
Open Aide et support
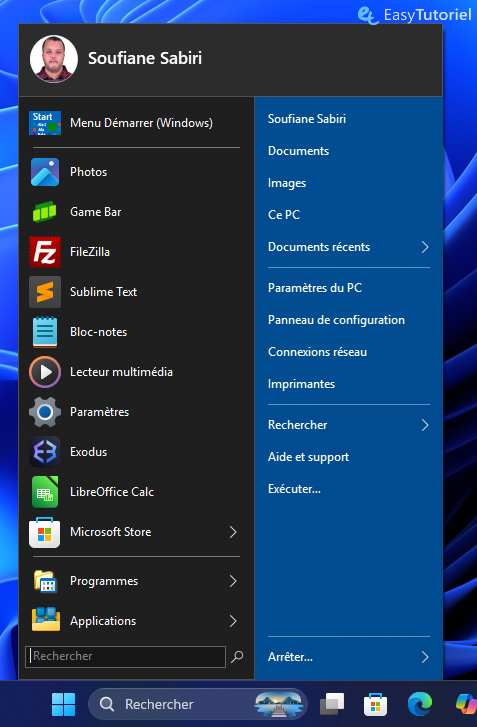coord(308,457)
